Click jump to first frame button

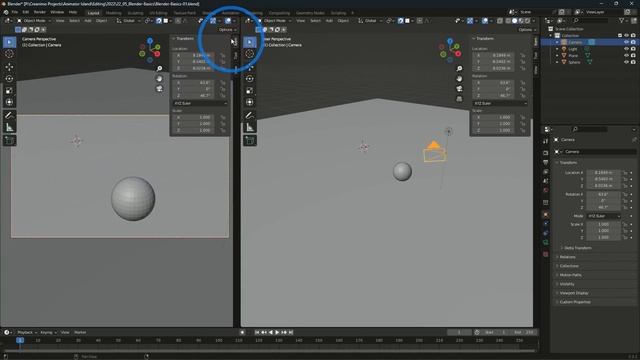257,332
